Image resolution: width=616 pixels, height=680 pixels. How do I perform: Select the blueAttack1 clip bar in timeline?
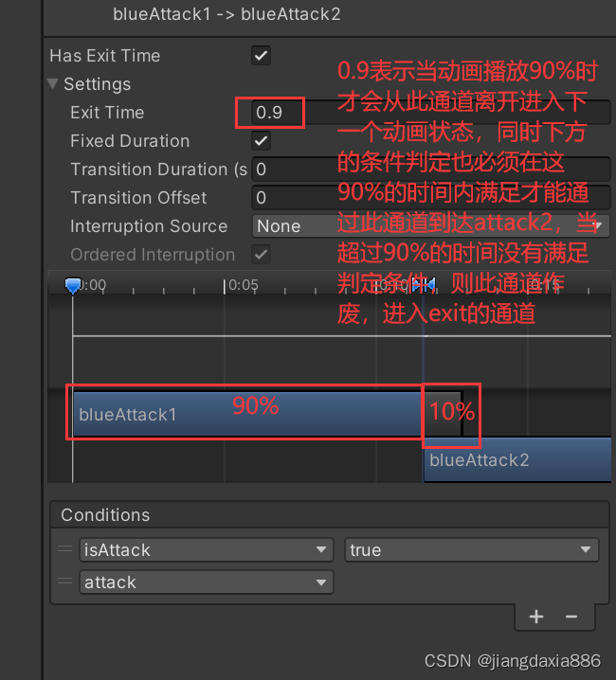point(268,414)
